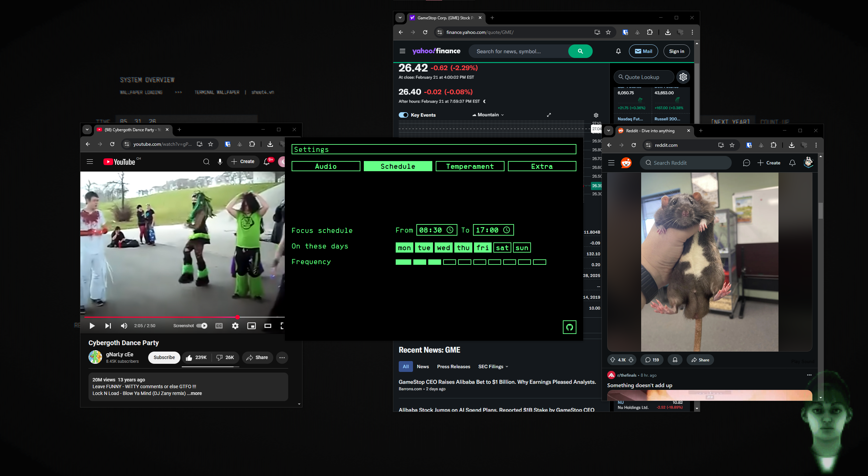This screenshot has height=476, width=868.
Task: Mute the YouTube video volume
Action: pos(124,326)
